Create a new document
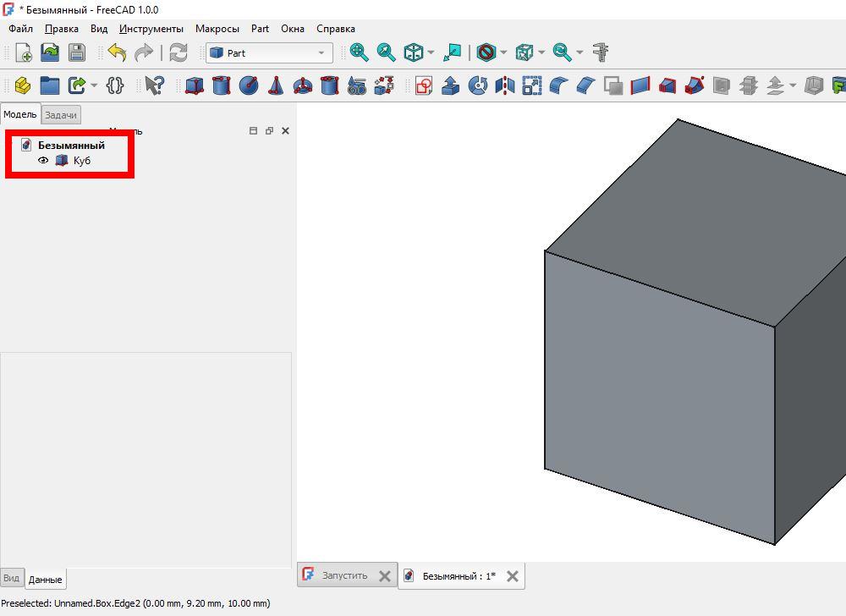The height and width of the screenshot is (616, 846). pyautogui.click(x=23, y=52)
